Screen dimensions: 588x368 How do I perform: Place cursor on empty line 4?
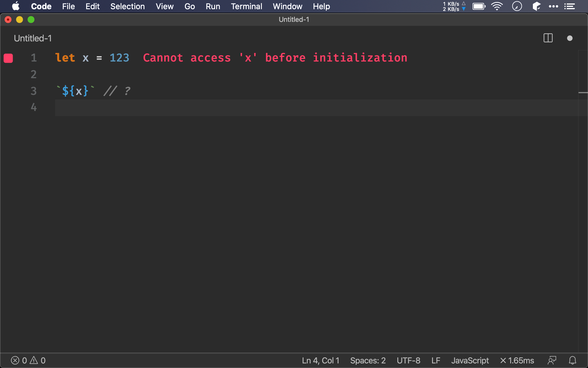pyautogui.click(x=172, y=108)
